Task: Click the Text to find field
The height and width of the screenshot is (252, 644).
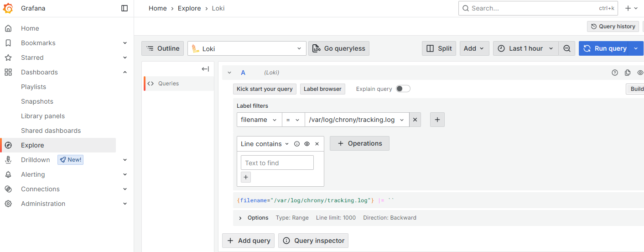Action: tap(277, 163)
